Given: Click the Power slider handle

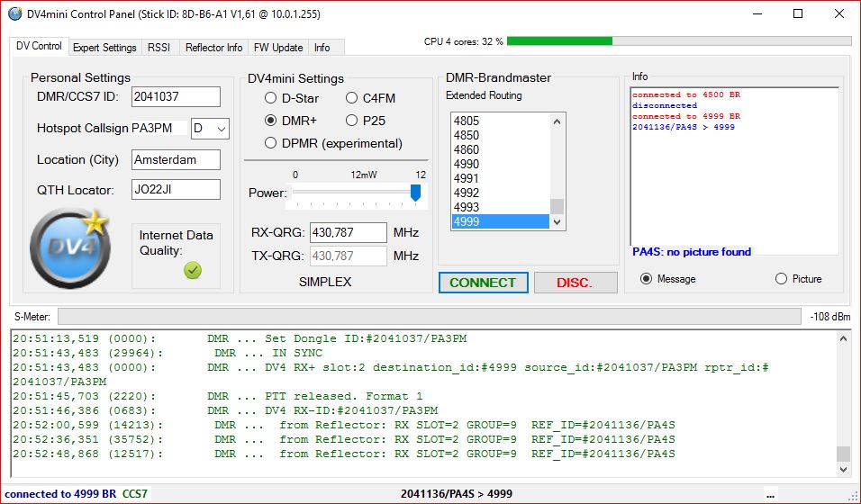Looking at the screenshot, I should click(416, 193).
